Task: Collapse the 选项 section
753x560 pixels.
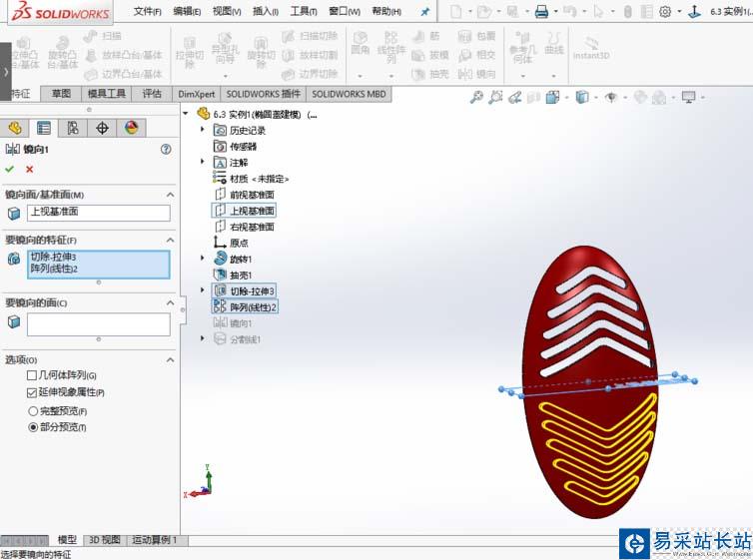Action: (x=170, y=360)
